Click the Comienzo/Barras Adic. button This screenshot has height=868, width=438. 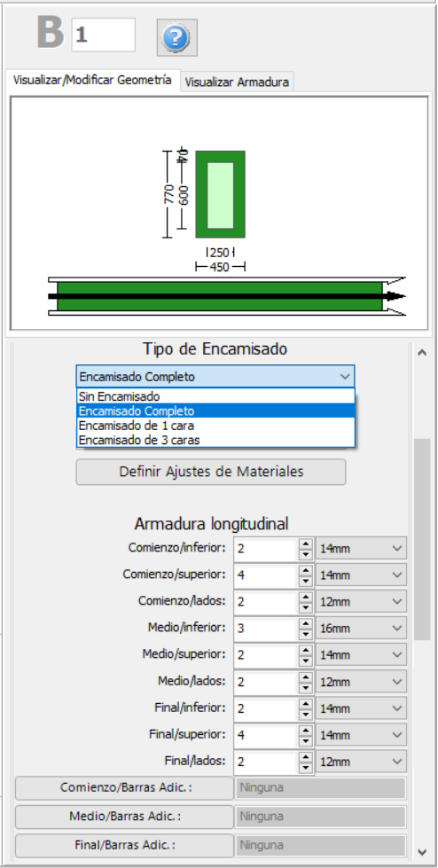pos(125,787)
